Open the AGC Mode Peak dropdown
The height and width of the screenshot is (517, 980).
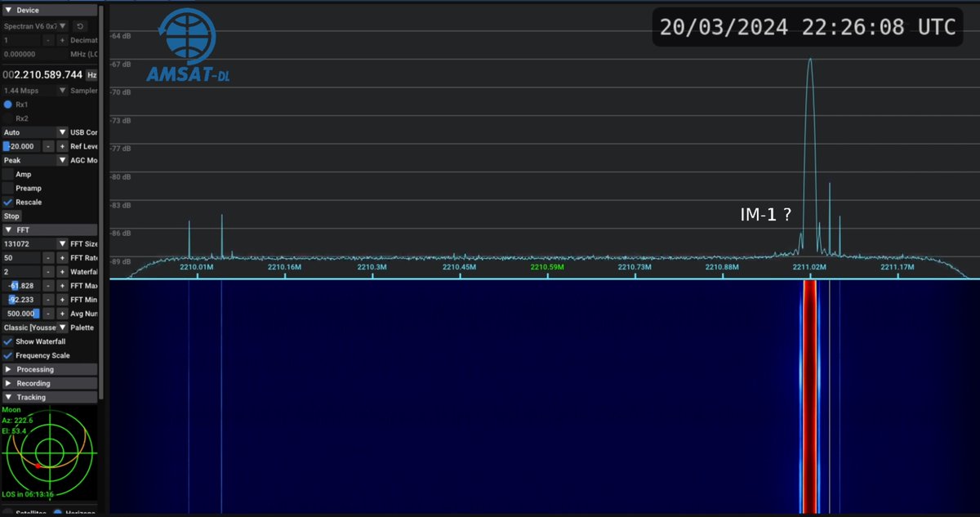[x=35, y=160]
